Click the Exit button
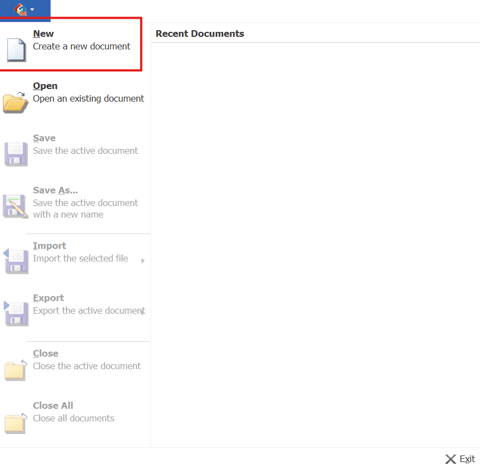Viewport: 480px width, 467px height. click(460, 459)
